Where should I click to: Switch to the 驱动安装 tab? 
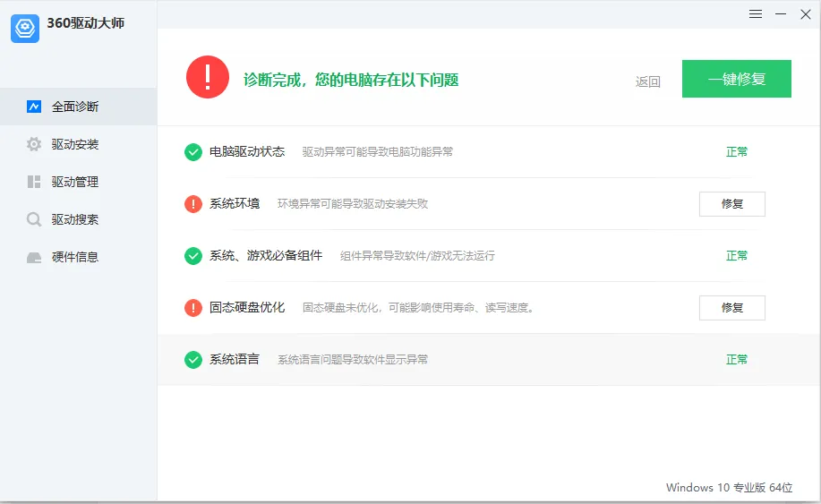pyautogui.click(x=79, y=144)
